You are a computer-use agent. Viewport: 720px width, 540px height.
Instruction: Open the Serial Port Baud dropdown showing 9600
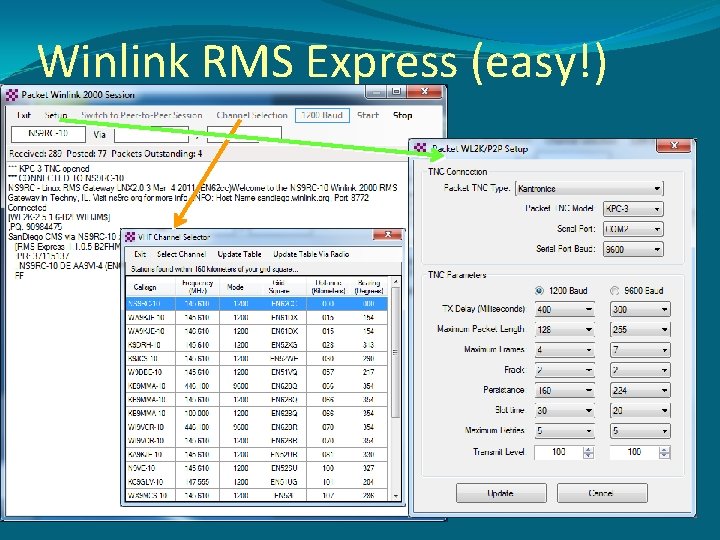pos(633,249)
